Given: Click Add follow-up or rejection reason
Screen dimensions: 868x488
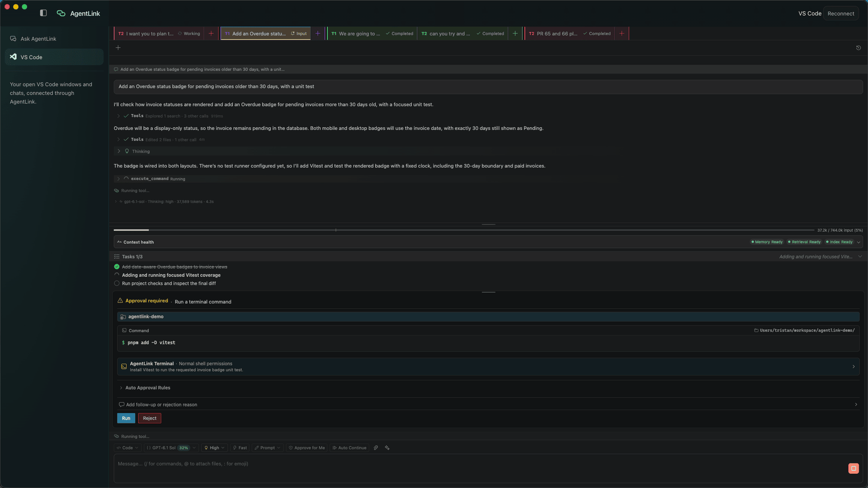Looking at the screenshot, I should [x=488, y=405].
